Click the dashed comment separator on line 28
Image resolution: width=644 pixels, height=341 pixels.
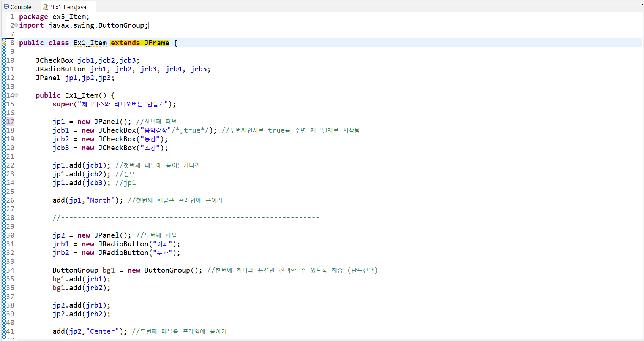(x=186, y=218)
